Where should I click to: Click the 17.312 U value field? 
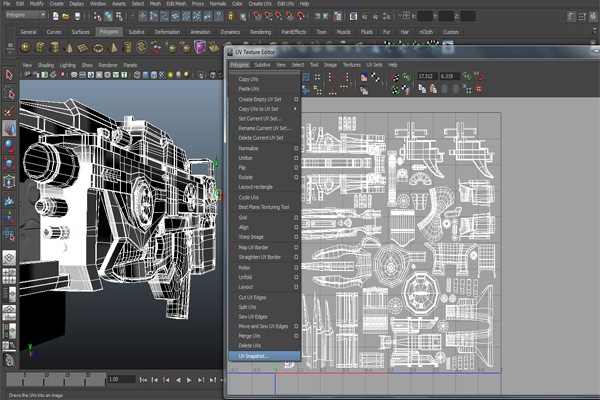pyautogui.click(x=427, y=76)
